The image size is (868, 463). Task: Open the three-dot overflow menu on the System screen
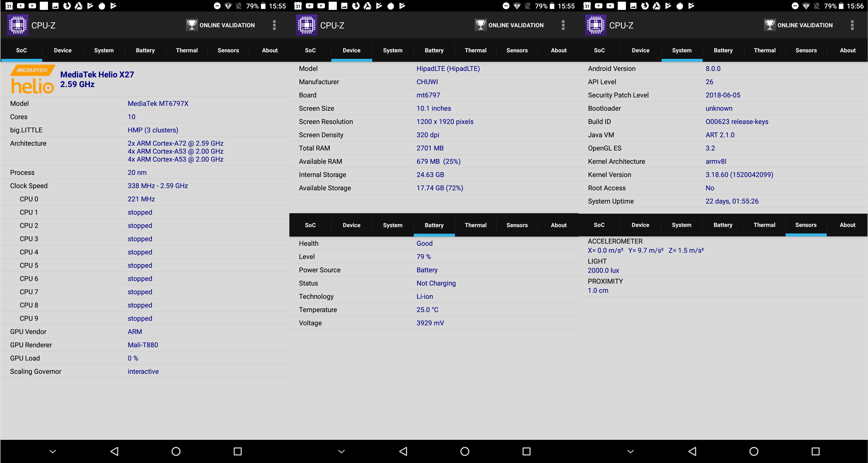coord(852,25)
